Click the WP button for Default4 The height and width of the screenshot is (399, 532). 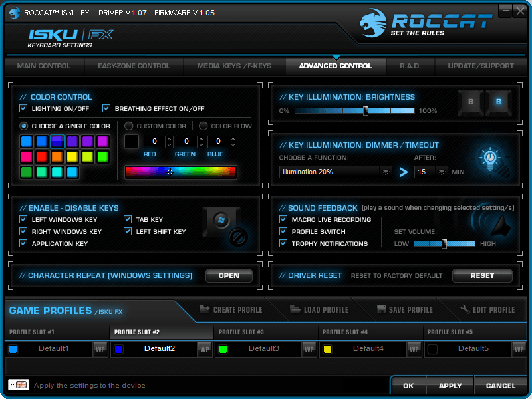pos(414,349)
